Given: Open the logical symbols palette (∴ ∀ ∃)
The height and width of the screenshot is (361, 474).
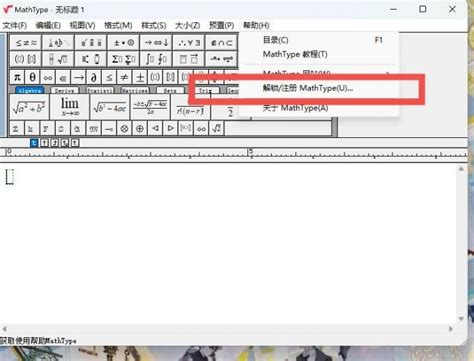Looking at the screenshot, I should point(189,43).
